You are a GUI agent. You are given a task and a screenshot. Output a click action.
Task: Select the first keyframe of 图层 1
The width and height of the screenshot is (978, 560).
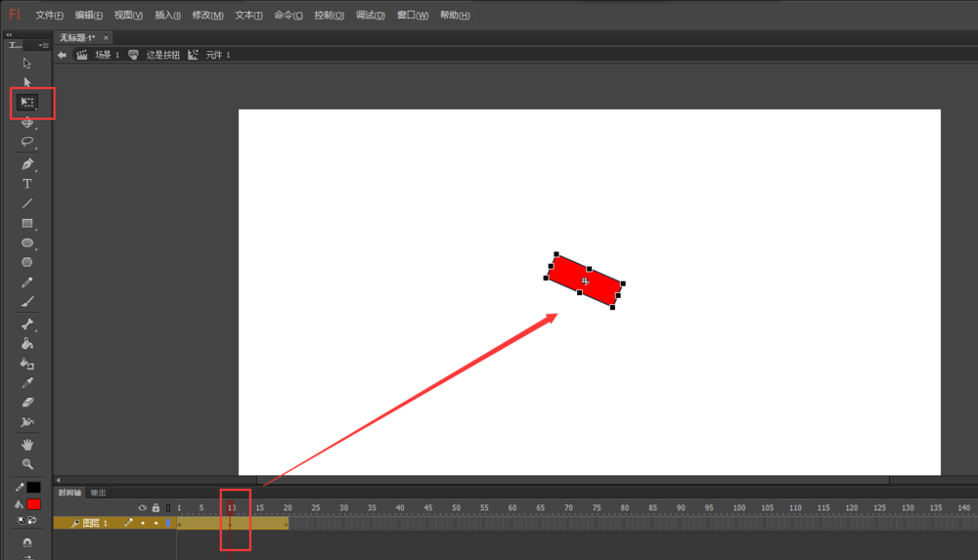(x=180, y=524)
